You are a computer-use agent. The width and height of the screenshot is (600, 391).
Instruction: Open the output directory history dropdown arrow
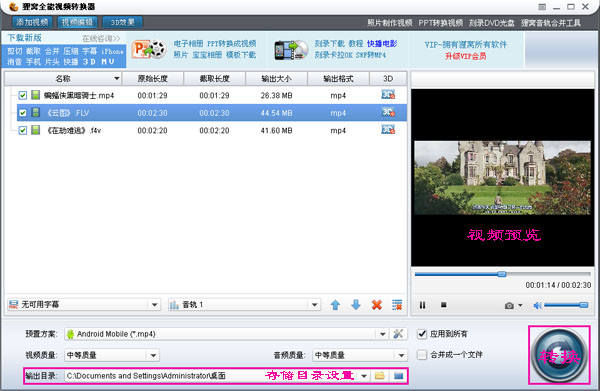[x=364, y=376]
